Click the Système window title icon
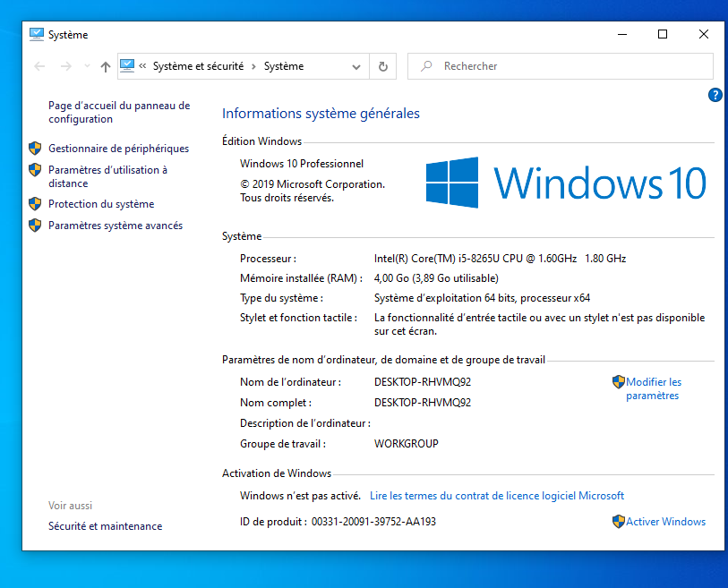728x588 pixels. click(x=36, y=34)
